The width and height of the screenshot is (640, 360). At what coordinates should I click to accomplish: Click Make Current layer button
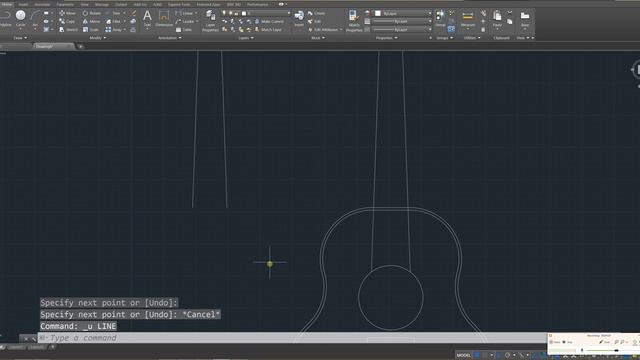pyautogui.click(x=269, y=21)
